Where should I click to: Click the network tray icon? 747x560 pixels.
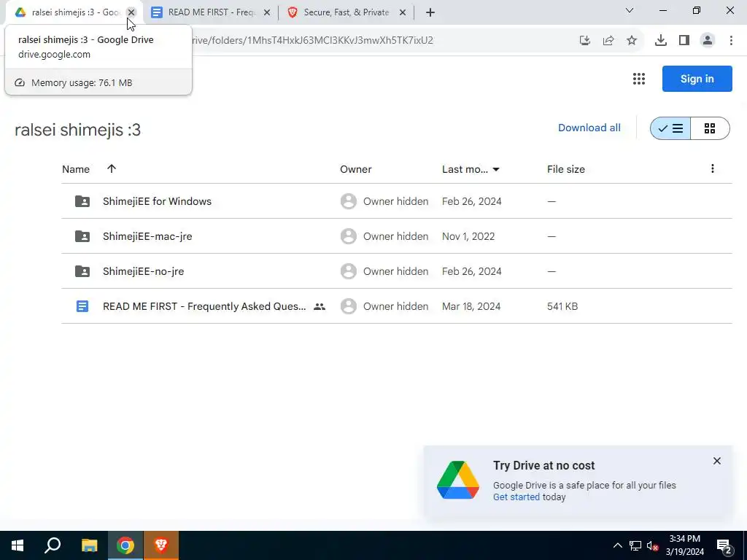click(635, 545)
